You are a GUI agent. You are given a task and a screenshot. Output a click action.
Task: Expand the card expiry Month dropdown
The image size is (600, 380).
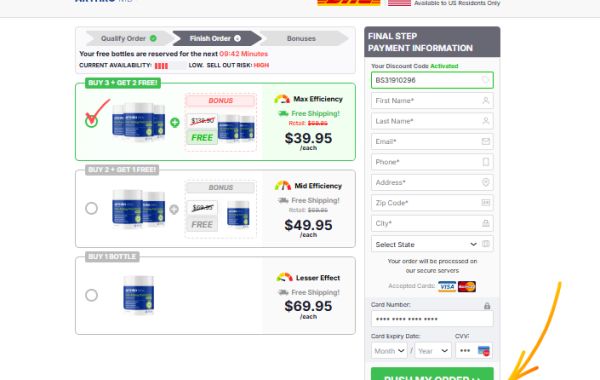pyautogui.click(x=389, y=351)
